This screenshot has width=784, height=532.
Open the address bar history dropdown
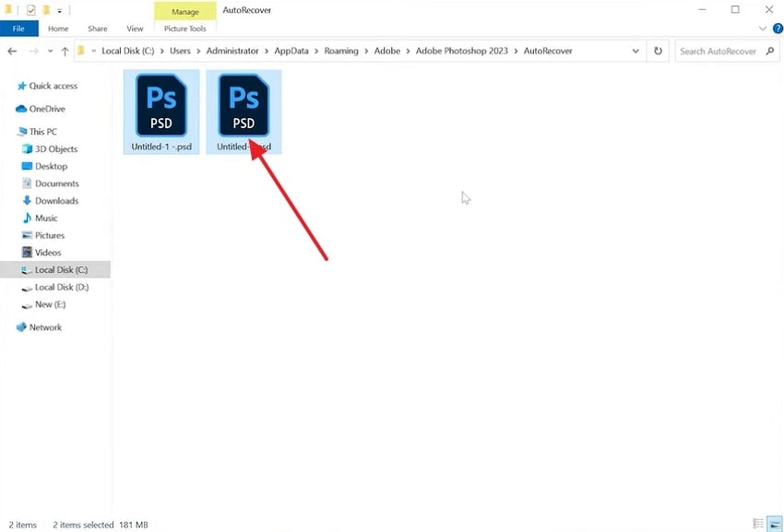[636, 51]
